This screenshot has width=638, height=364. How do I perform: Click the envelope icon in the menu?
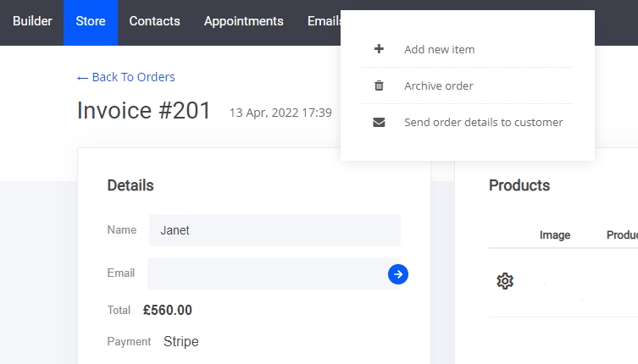379,122
